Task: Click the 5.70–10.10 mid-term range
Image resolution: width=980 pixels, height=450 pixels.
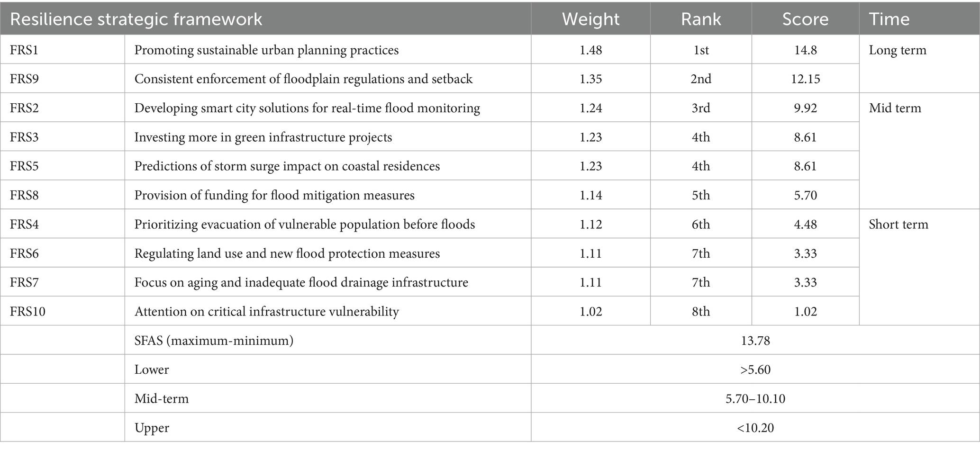Action: (755, 398)
